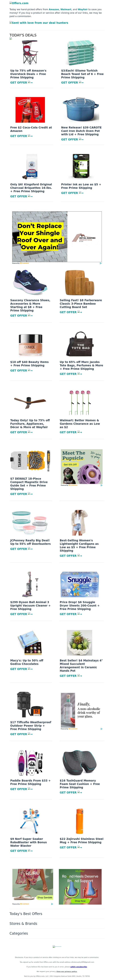Click the AdChoices icon on Woof Pupsicle ad

pyautogui.click(x=101, y=485)
